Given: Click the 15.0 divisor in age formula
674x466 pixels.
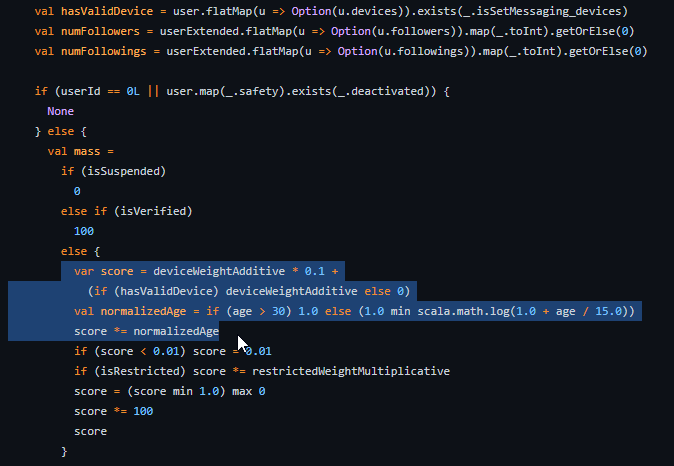Looking at the screenshot, I should click(606, 311).
